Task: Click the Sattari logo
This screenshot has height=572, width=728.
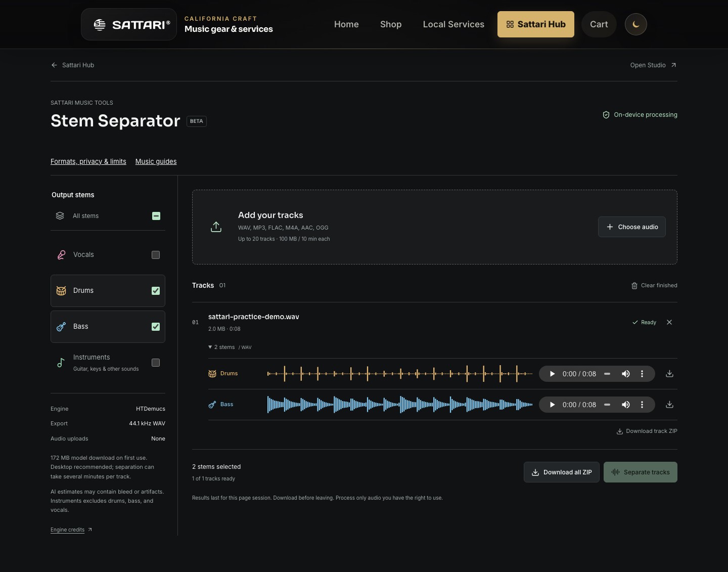Action: pyautogui.click(x=129, y=24)
